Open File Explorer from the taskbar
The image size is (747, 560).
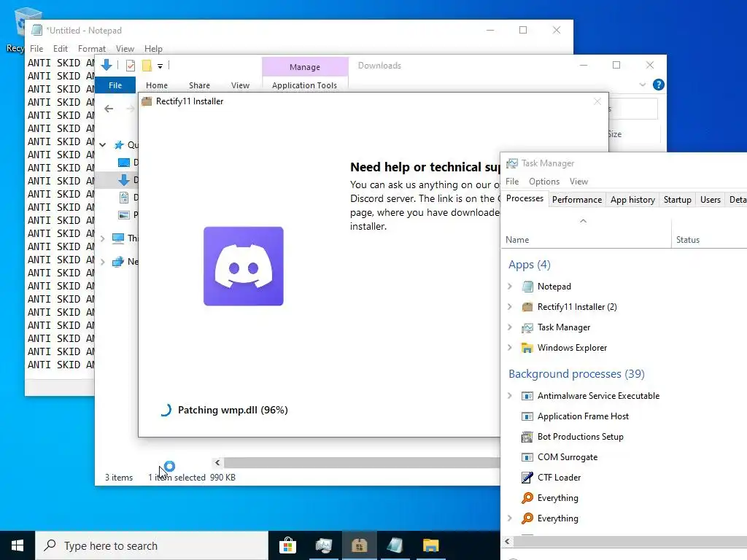[x=430, y=545]
